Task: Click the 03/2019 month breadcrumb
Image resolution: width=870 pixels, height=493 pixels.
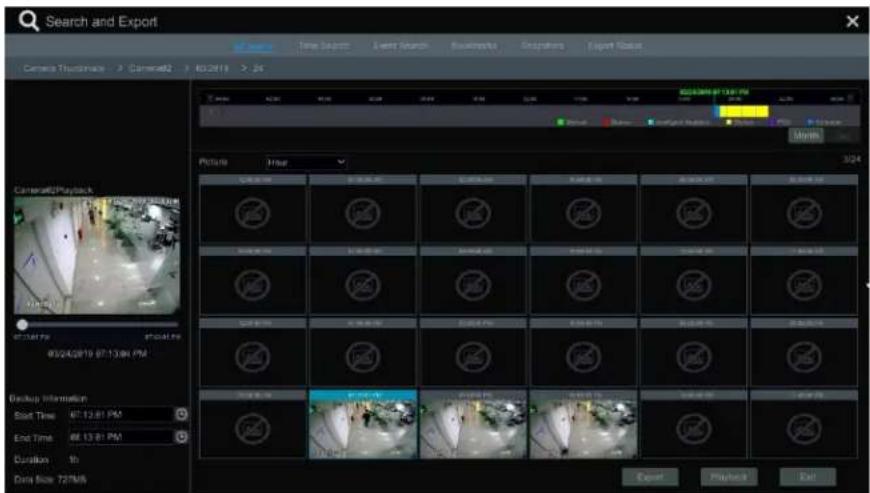Action: [212, 68]
